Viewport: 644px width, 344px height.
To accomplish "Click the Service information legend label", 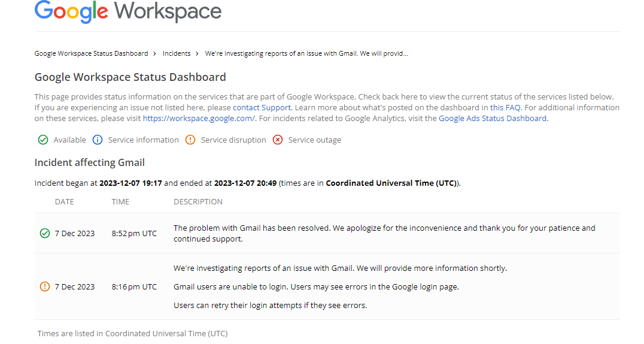I will pyautogui.click(x=143, y=140).
